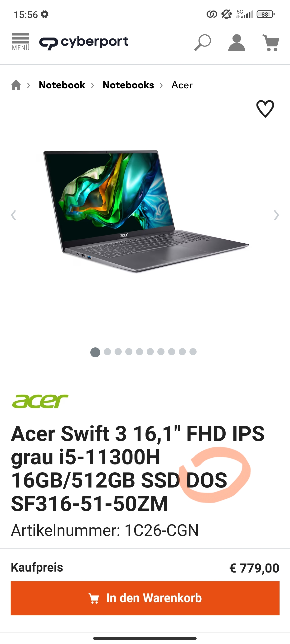Viewport: 290px width, 644px height.
Task: Open the user account icon
Action: tap(237, 43)
